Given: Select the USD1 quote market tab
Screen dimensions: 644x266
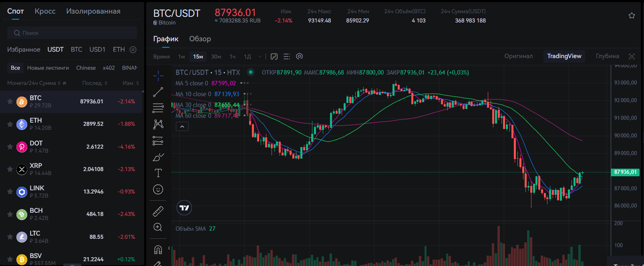Looking at the screenshot, I should (x=97, y=50).
